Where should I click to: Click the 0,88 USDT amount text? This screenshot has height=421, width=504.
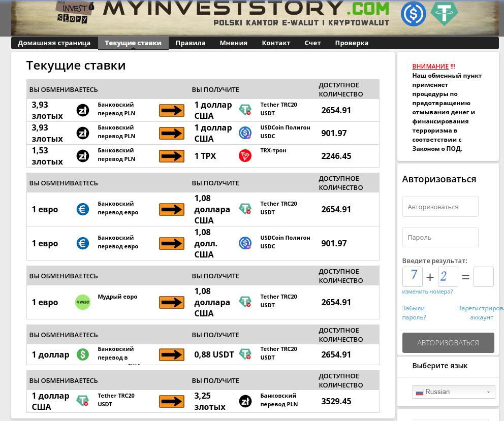click(x=214, y=355)
